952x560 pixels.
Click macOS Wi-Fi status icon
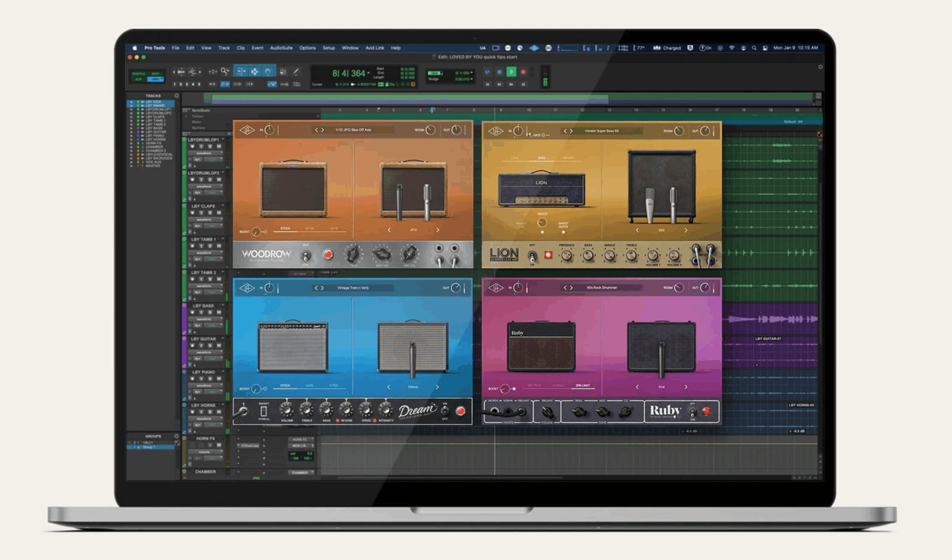[x=731, y=48]
